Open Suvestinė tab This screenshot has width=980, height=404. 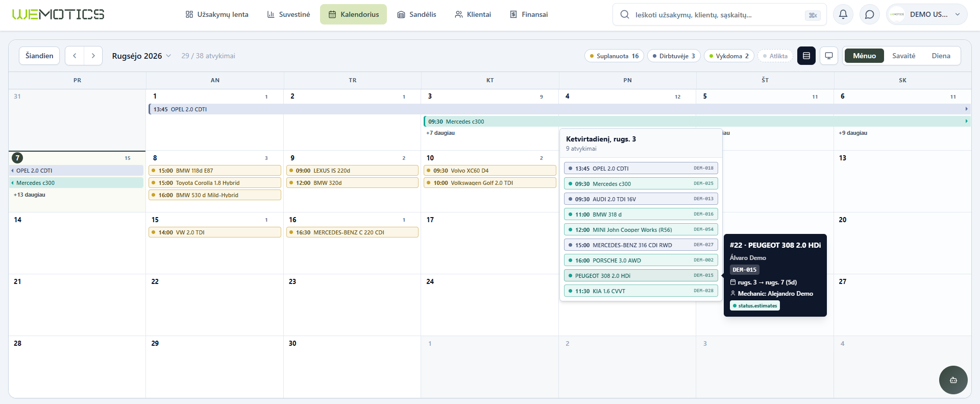288,14
